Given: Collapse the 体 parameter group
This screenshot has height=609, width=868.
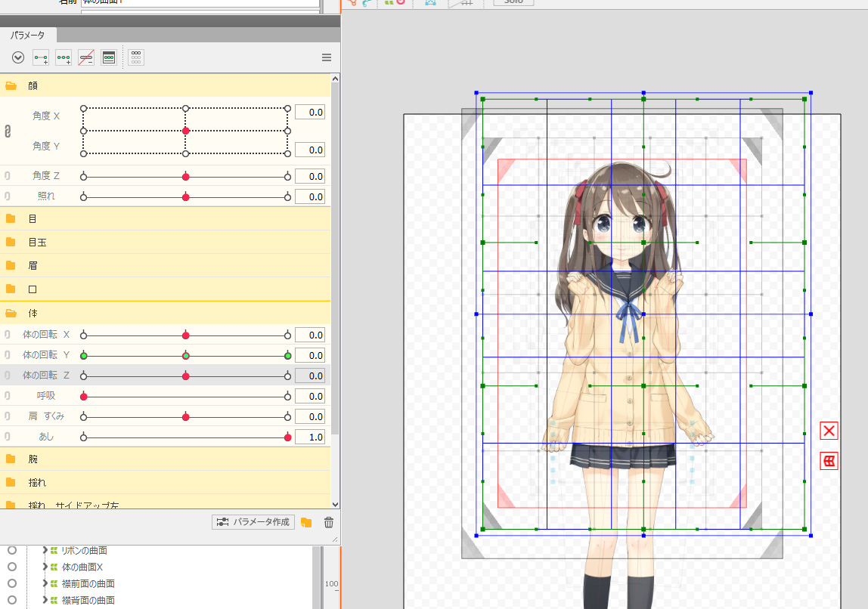Looking at the screenshot, I should pos(11,313).
